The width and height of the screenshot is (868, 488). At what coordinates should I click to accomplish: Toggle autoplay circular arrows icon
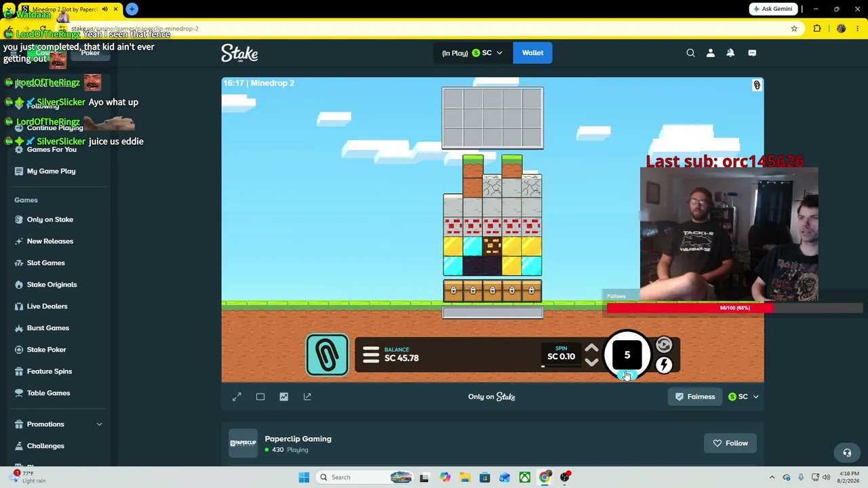664,346
